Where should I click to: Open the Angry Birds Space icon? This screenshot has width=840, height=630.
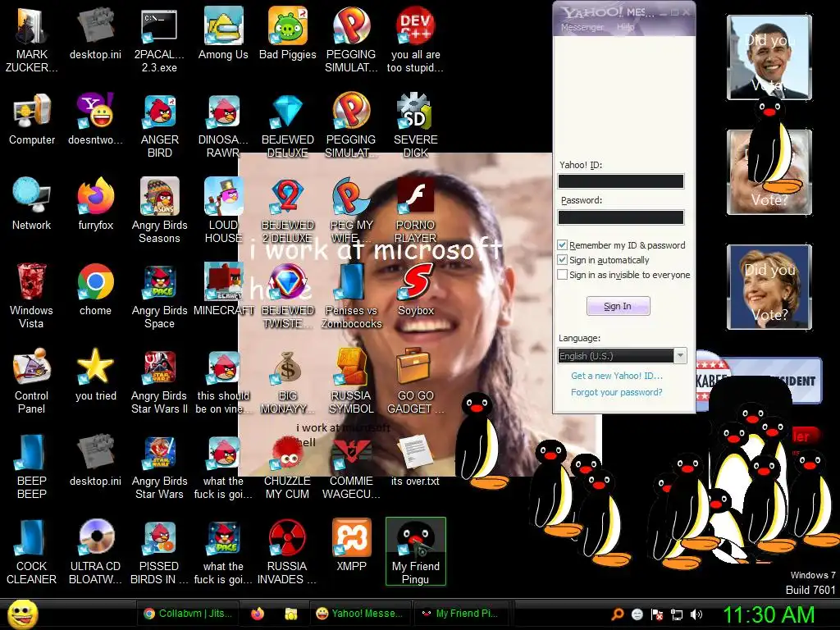point(160,282)
